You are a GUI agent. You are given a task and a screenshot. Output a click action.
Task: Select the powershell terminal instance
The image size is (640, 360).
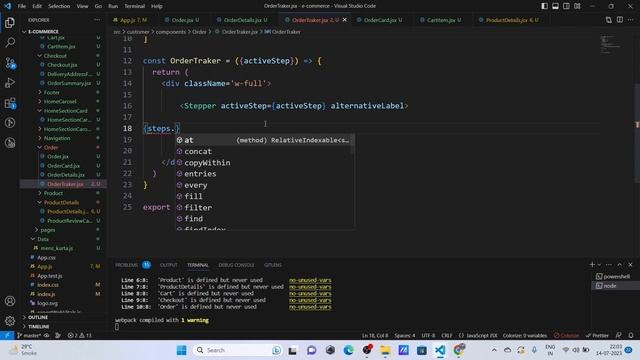[616, 276]
